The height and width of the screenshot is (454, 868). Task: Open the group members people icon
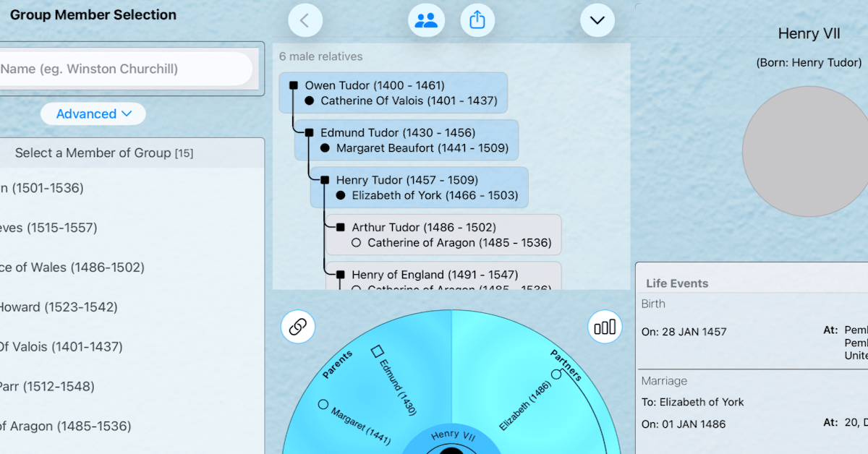pyautogui.click(x=426, y=20)
